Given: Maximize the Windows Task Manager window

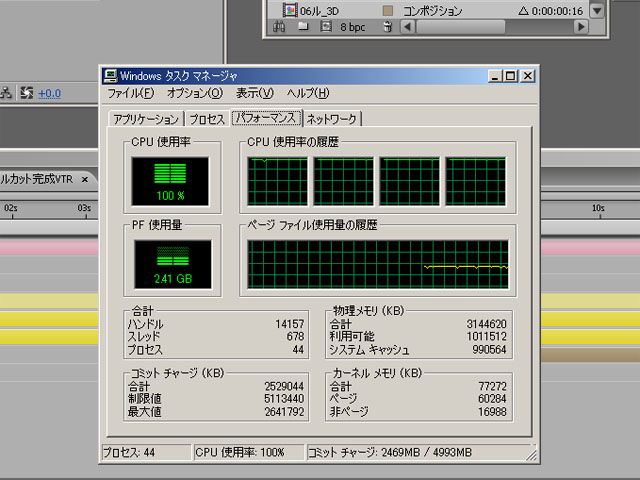Looking at the screenshot, I should point(510,76).
